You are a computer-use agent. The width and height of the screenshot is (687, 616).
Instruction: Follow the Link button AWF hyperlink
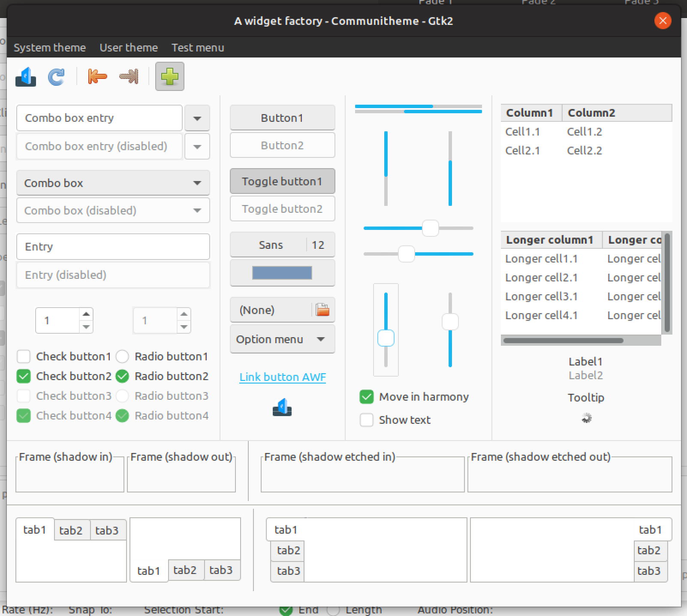(282, 377)
